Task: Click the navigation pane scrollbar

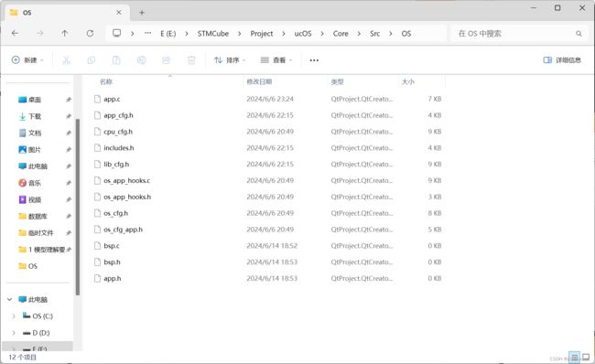Action: [x=78, y=207]
